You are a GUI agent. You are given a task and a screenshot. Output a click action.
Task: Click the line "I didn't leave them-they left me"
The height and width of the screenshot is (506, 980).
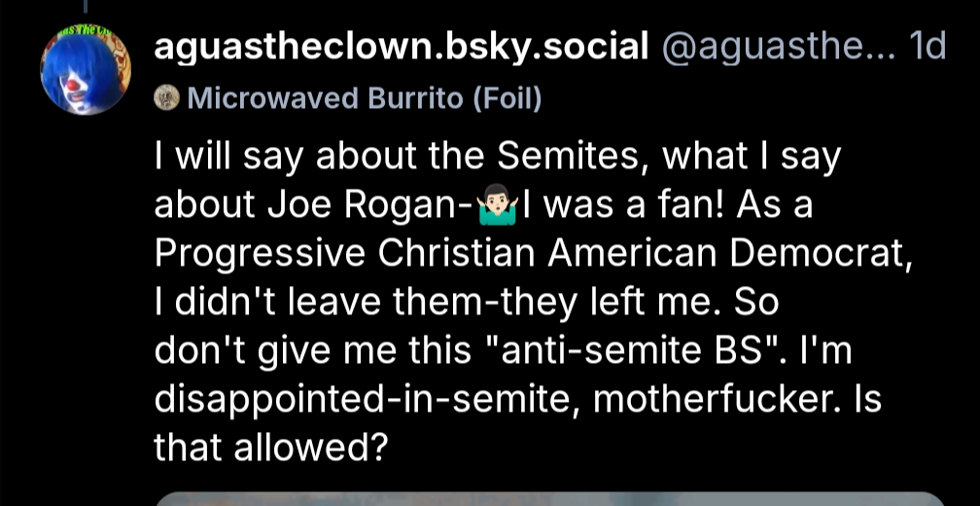point(439,301)
